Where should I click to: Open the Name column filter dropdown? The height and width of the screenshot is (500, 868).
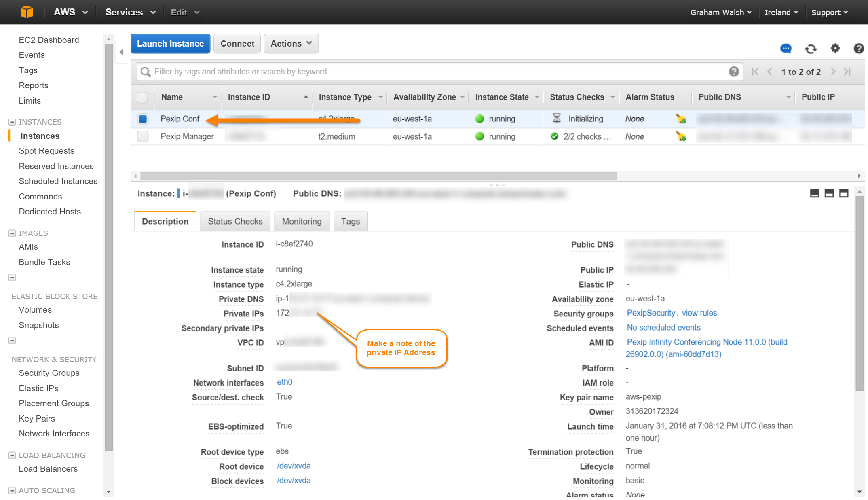[x=215, y=97]
